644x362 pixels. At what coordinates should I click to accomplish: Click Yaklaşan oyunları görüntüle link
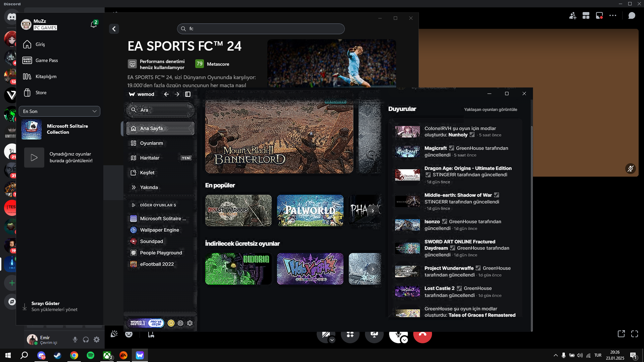click(490, 110)
